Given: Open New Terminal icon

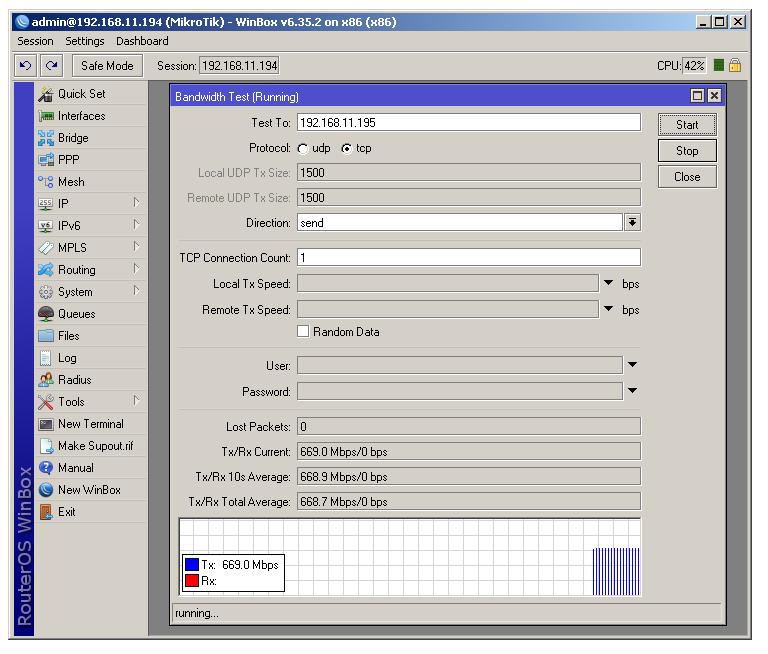Looking at the screenshot, I should click(x=45, y=424).
